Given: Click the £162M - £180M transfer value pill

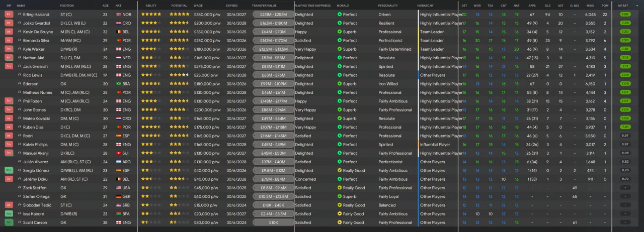Looking at the screenshot, I should click(273, 23).
